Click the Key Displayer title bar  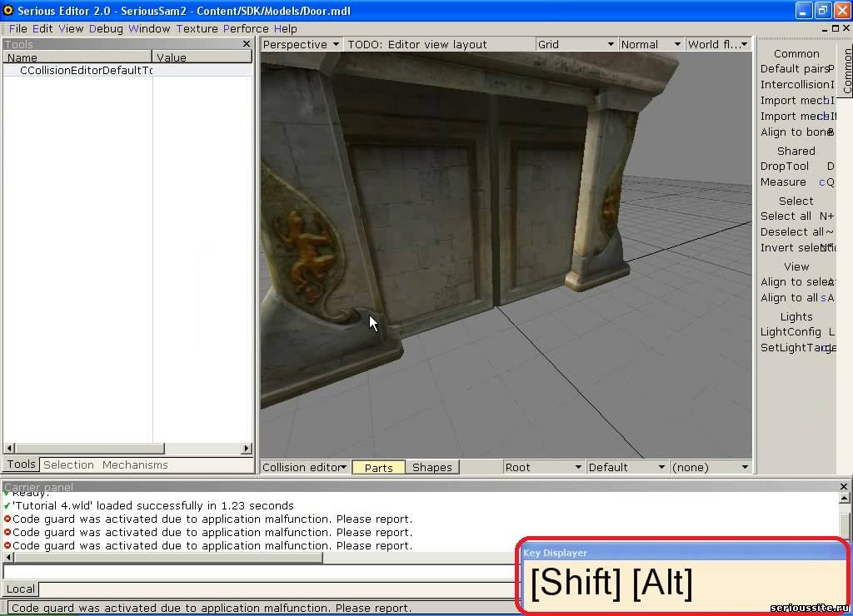(x=683, y=553)
